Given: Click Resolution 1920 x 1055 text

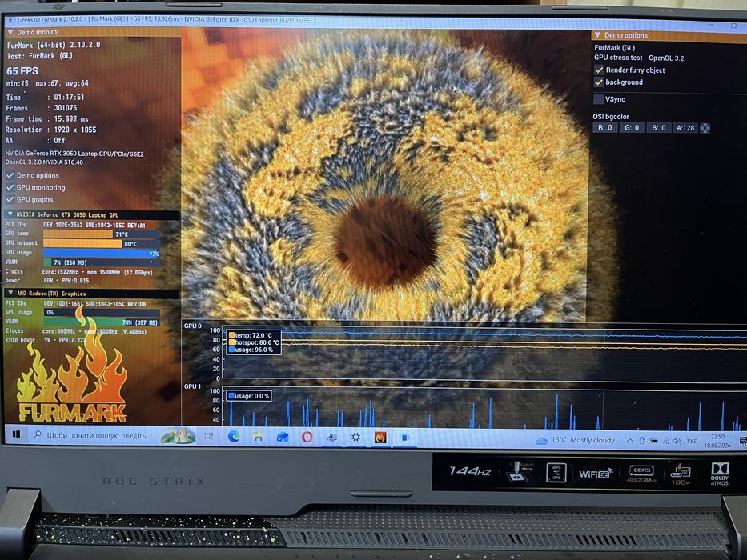Looking at the screenshot, I should (x=51, y=130).
